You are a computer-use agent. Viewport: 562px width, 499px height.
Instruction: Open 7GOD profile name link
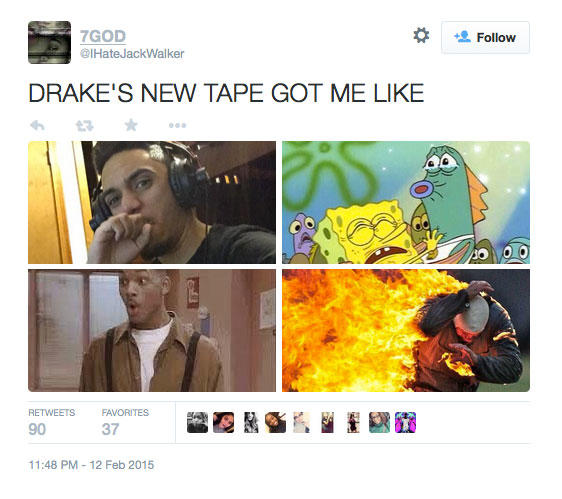pos(103,36)
